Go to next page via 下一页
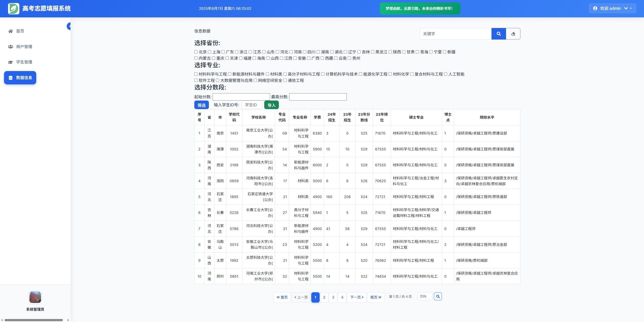This screenshot has height=322, width=644. pos(357,297)
